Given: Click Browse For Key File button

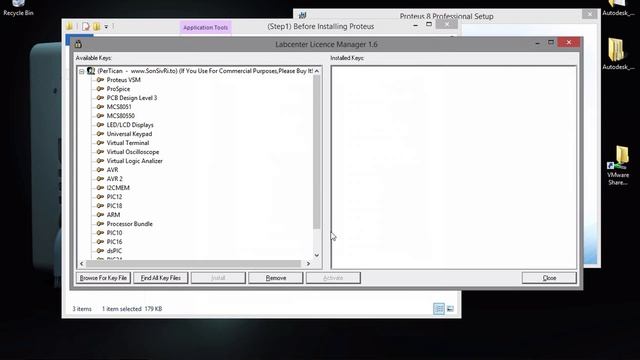Looking at the screenshot, I should click(x=103, y=278).
